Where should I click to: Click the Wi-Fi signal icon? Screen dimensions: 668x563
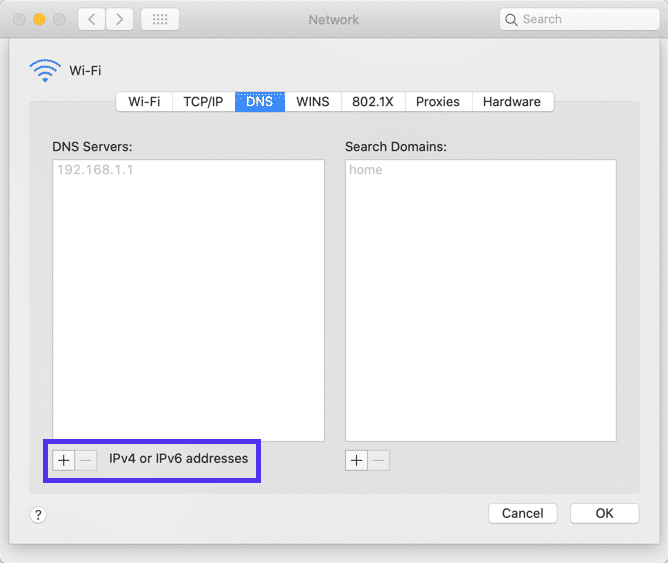pos(45,70)
